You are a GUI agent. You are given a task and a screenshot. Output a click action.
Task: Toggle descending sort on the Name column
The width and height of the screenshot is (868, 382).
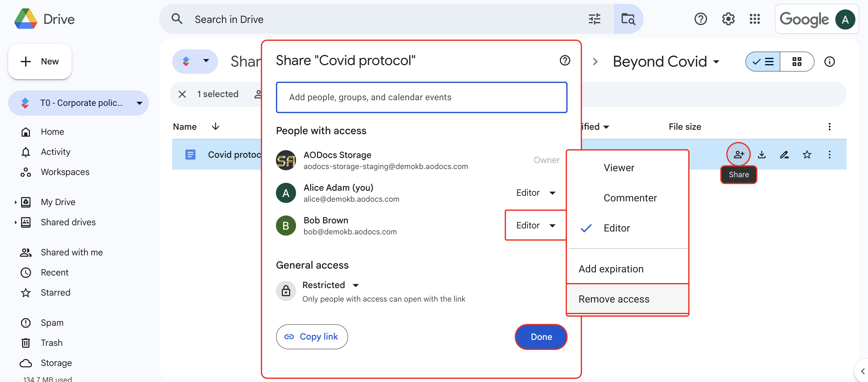[x=215, y=126]
